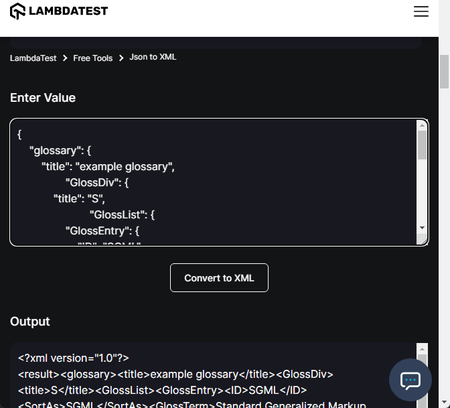Go to the LambdaTest breadcrumb link
Screen dimensions: 450x408
tap(33, 58)
